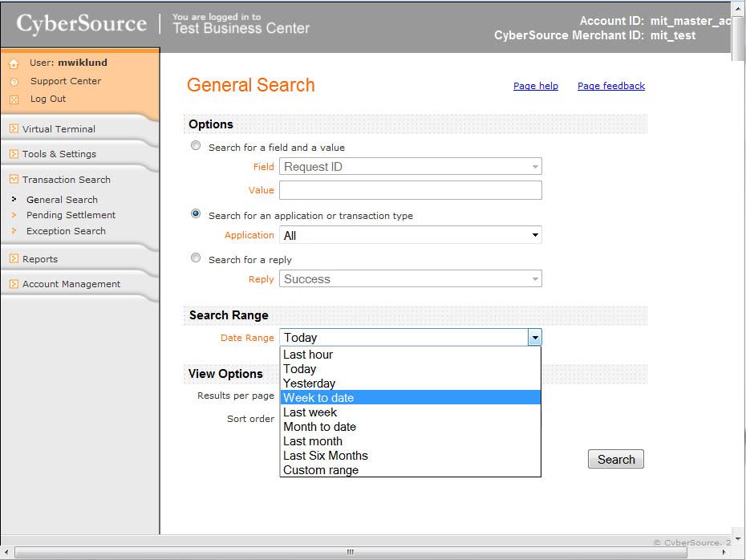Click the Reports section icon
The width and height of the screenshot is (746, 560).
click(14, 259)
